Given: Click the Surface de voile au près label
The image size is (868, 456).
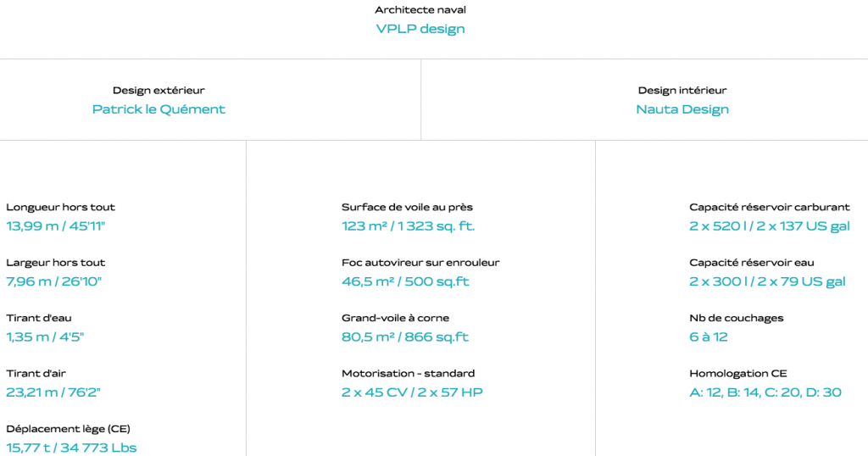Looking at the screenshot, I should pyautogui.click(x=407, y=208).
